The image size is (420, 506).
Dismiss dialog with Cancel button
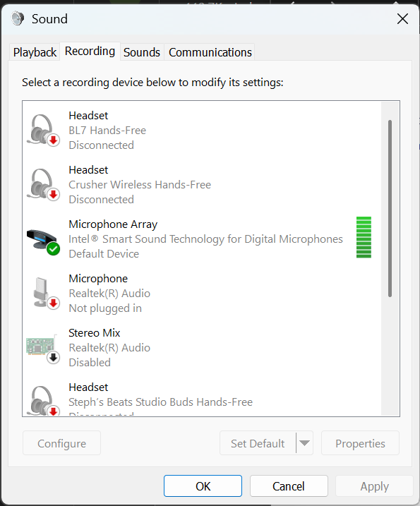pyautogui.click(x=289, y=486)
